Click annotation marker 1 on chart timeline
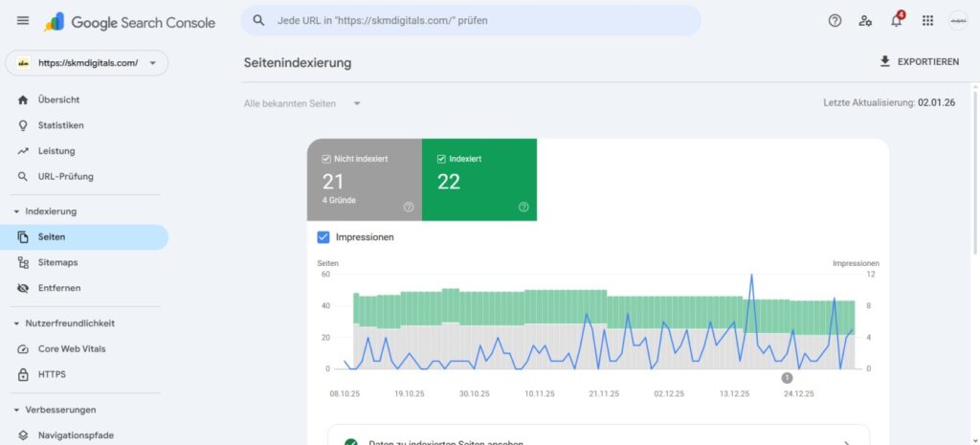Screen dimensions: 980x445 [x=787, y=377]
